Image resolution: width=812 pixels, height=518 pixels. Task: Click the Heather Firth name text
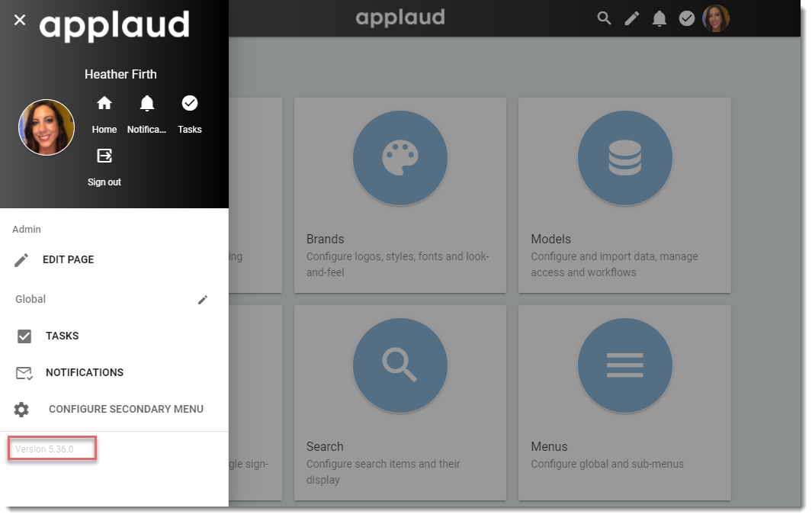(120, 74)
